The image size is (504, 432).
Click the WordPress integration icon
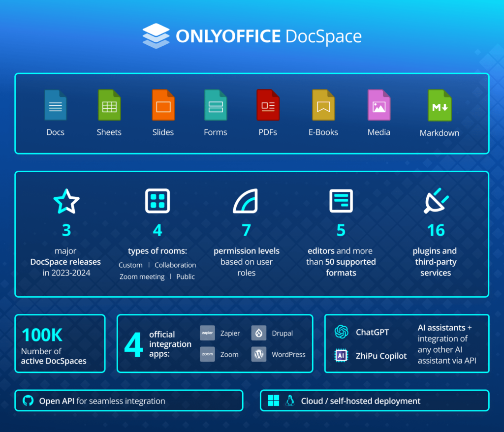click(258, 354)
